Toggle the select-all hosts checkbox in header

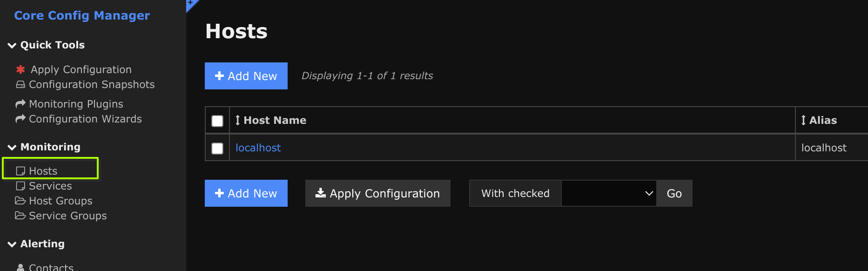tap(217, 121)
